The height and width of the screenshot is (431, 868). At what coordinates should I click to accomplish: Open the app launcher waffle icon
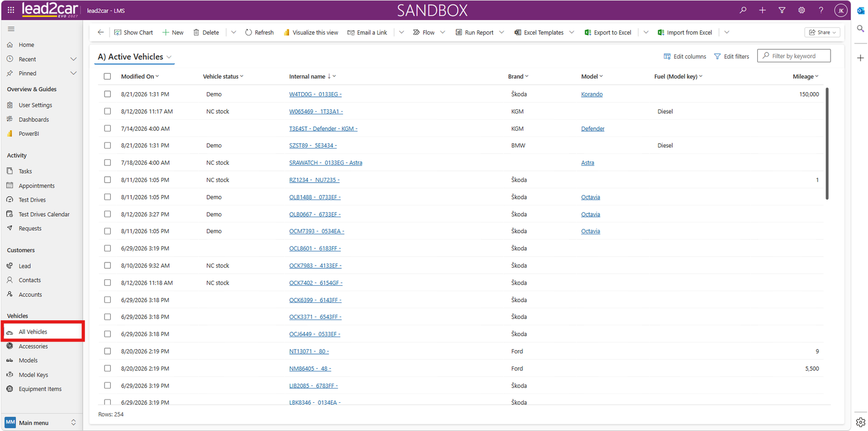(x=11, y=10)
